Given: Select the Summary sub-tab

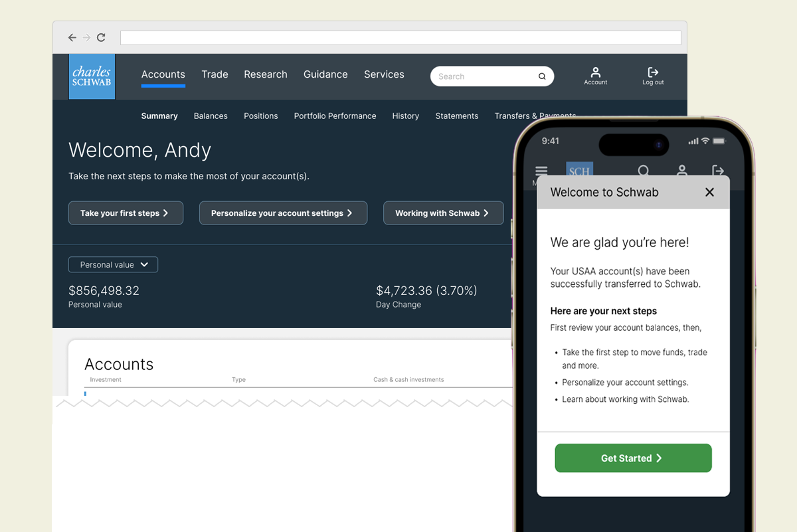Looking at the screenshot, I should tap(159, 116).
